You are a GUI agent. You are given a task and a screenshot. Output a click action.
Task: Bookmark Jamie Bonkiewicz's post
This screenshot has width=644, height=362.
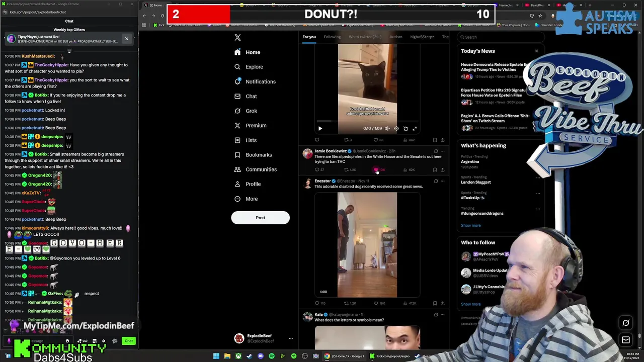435,170
